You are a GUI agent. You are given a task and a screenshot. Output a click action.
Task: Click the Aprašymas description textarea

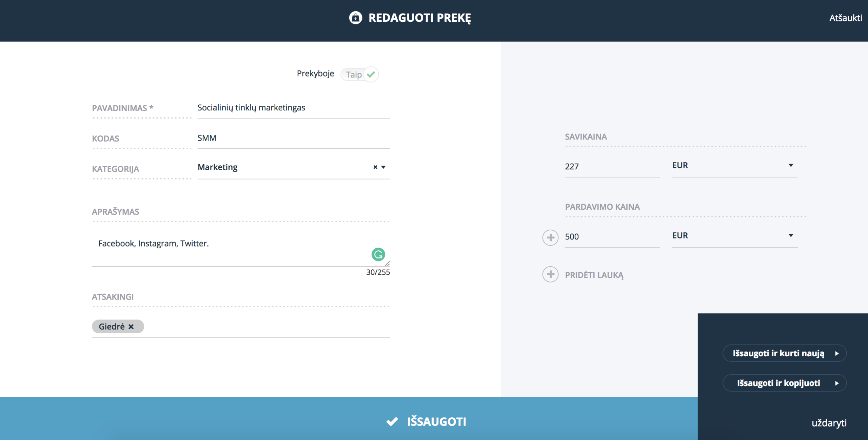click(x=241, y=250)
